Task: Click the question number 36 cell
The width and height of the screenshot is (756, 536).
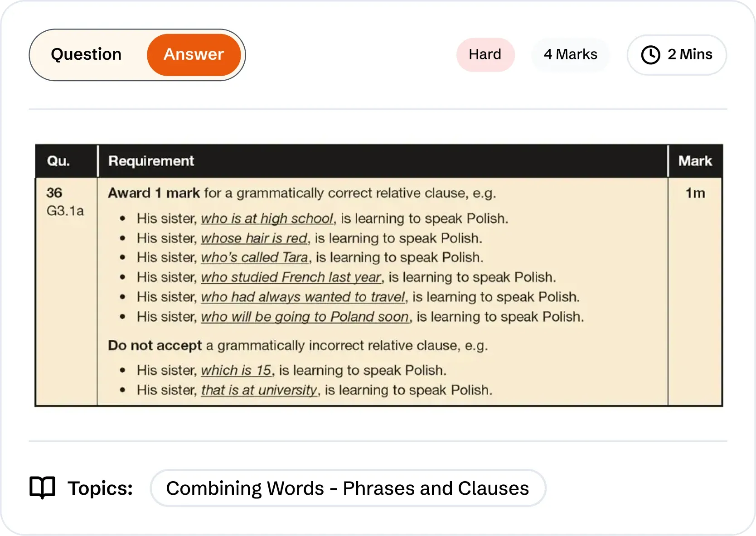Action: 54,193
